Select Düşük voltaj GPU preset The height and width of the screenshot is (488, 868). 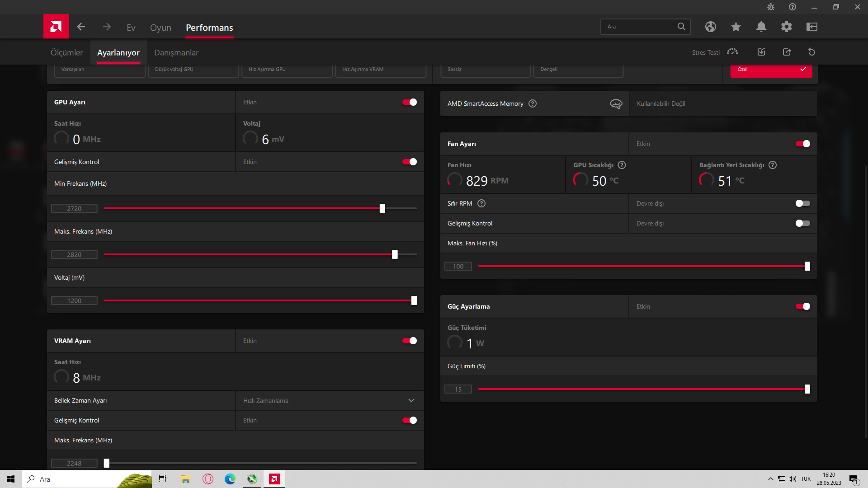pyautogui.click(x=193, y=70)
